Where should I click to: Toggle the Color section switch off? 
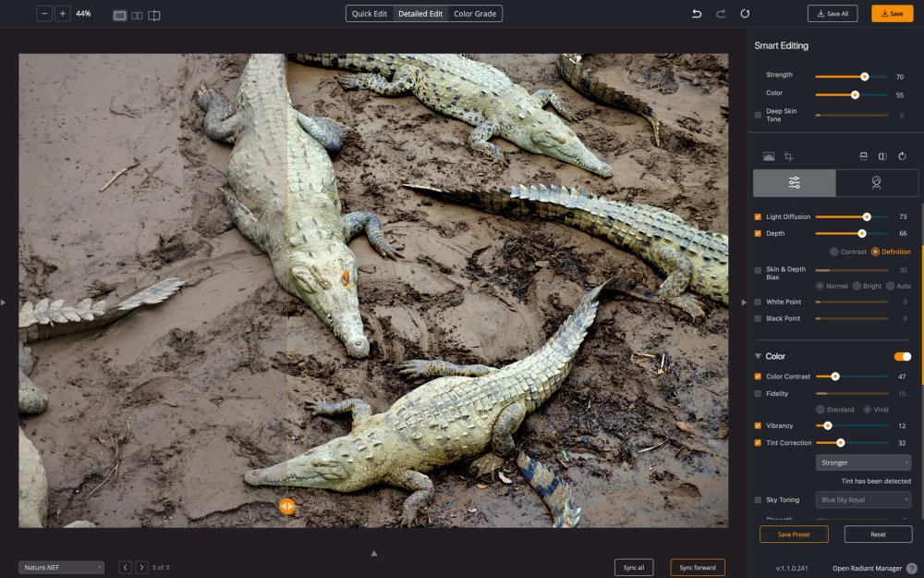click(902, 356)
